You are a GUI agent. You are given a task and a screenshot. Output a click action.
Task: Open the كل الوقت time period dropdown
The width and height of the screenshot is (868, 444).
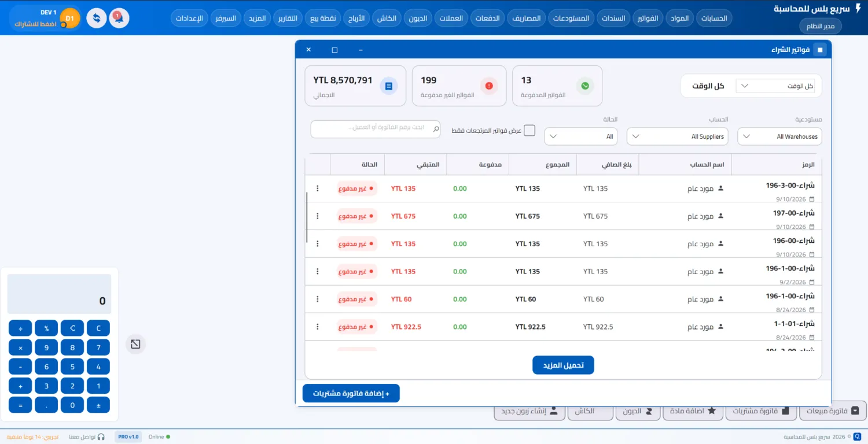pyautogui.click(x=775, y=86)
